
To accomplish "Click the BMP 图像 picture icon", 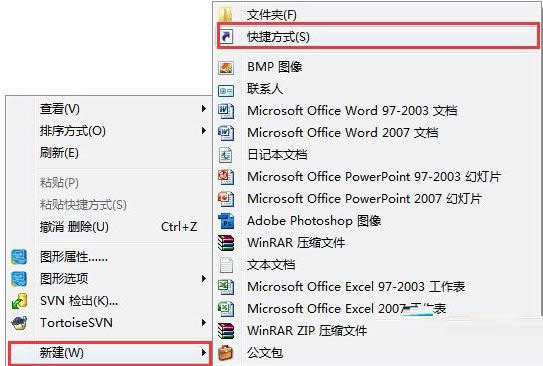I will pyautogui.click(x=226, y=68).
